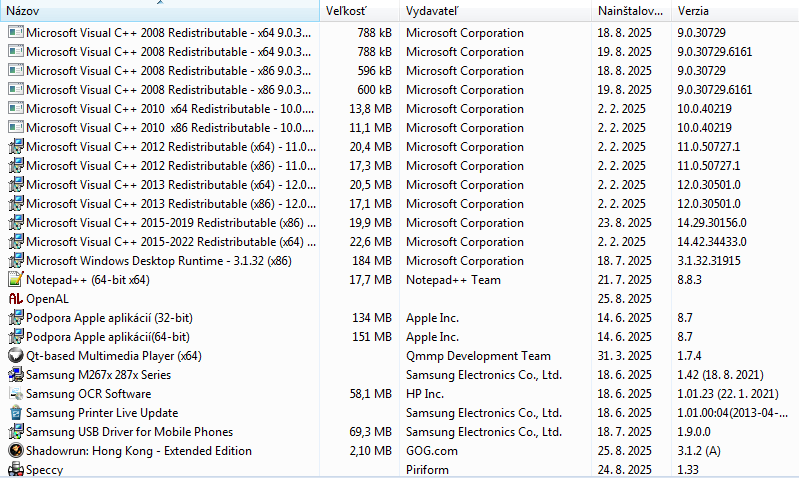Viewport: 799px width, 478px height.
Task: Click install date 23. 8. 2025
Action: (624, 223)
